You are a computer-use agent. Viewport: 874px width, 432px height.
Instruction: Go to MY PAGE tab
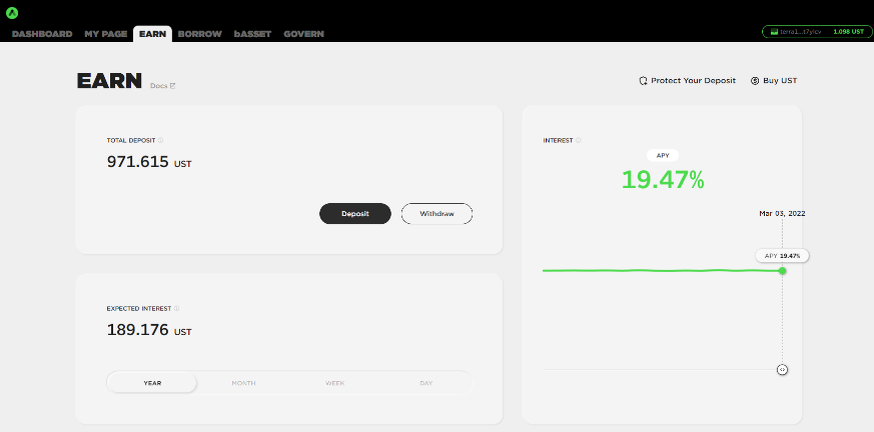(106, 34)
